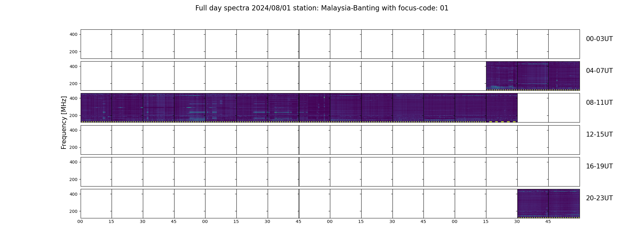Click the empty 11:45 panel in 08-11UT row
The width and height of the screenshot is (644, 245).
564,108
